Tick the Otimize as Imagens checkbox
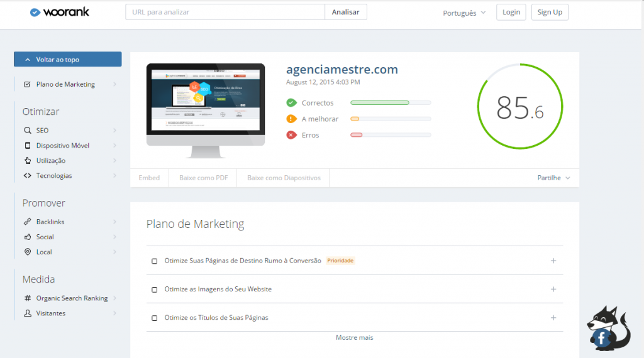Viewport: 644px width, 358px height. point(155,290)
